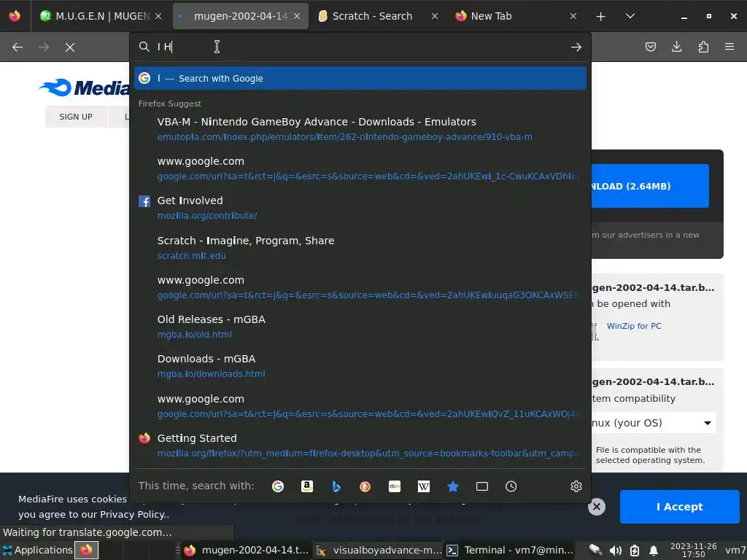Switch to visualboyadvance-m taskbar window
This screenshot has width=747, height=560.
(379, 550)
